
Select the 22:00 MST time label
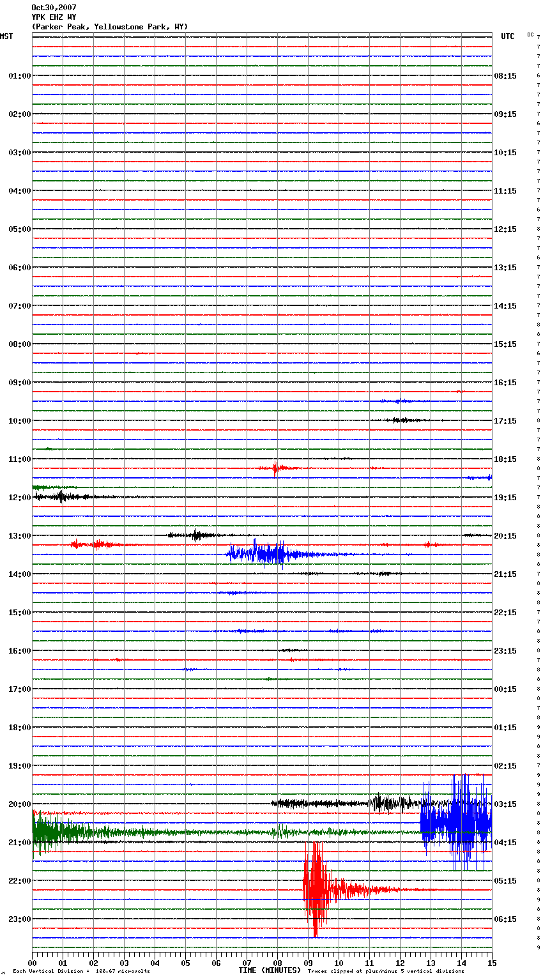click(x=20, y=881)
